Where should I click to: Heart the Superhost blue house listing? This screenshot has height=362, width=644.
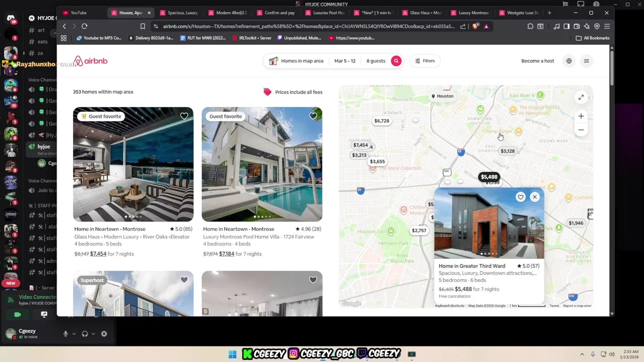pyautogui.click(x=184, y=280)
